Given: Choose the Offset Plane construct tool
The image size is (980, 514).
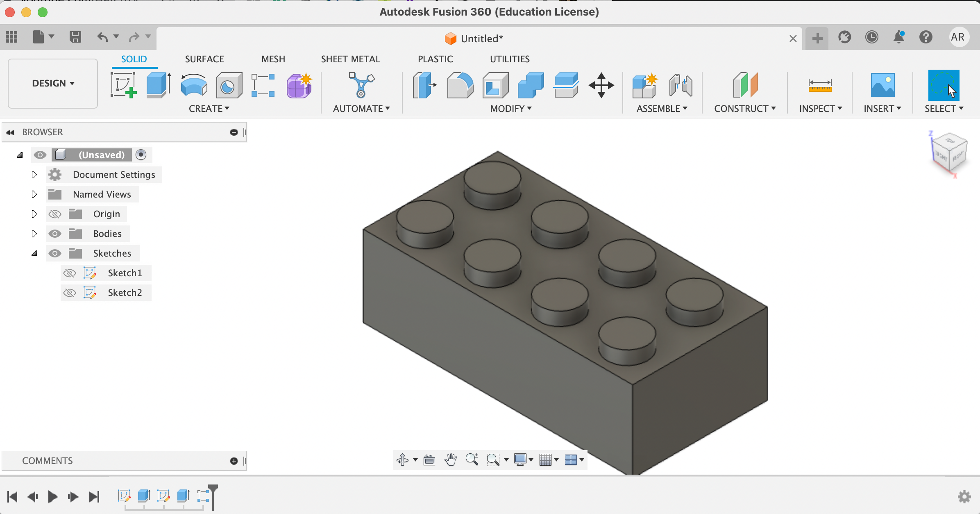Looking at the screenshot, I should click(745, 85).
